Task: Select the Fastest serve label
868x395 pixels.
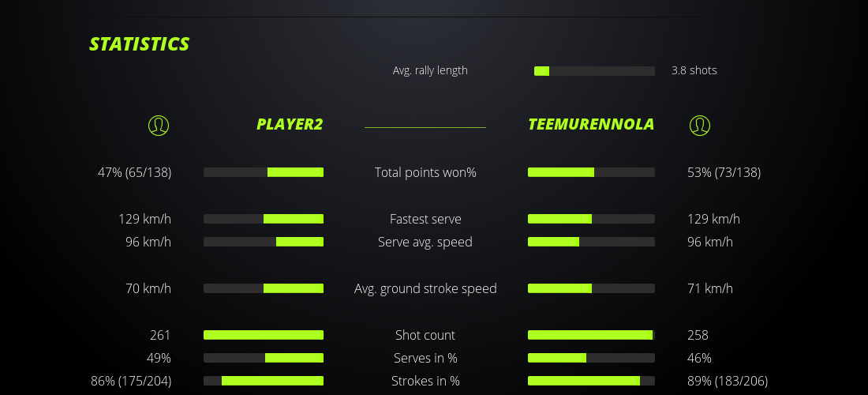Action: [425, 219]
